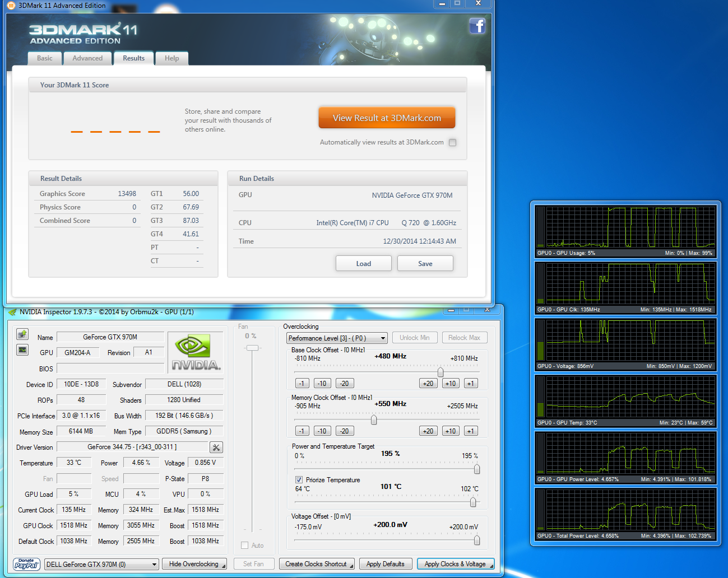The height and width of the screenshot is (578, 728).
Task: Click Create Clocks Shortcut button
Action: tap(316, 564)
